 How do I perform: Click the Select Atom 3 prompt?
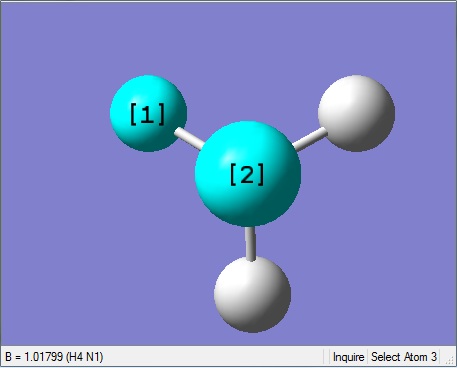coord(404,357)
